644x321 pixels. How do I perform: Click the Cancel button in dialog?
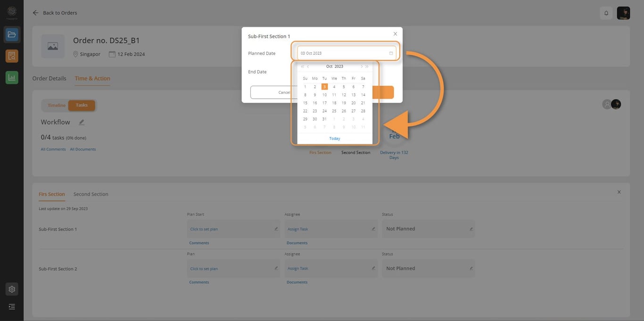coord(284,93)
